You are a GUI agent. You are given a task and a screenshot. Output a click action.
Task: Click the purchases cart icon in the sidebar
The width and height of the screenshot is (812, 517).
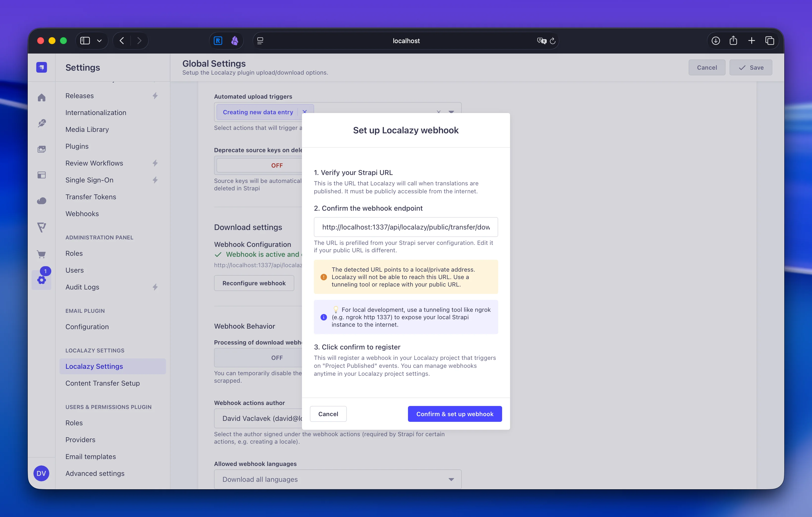[x=41, y=254]
